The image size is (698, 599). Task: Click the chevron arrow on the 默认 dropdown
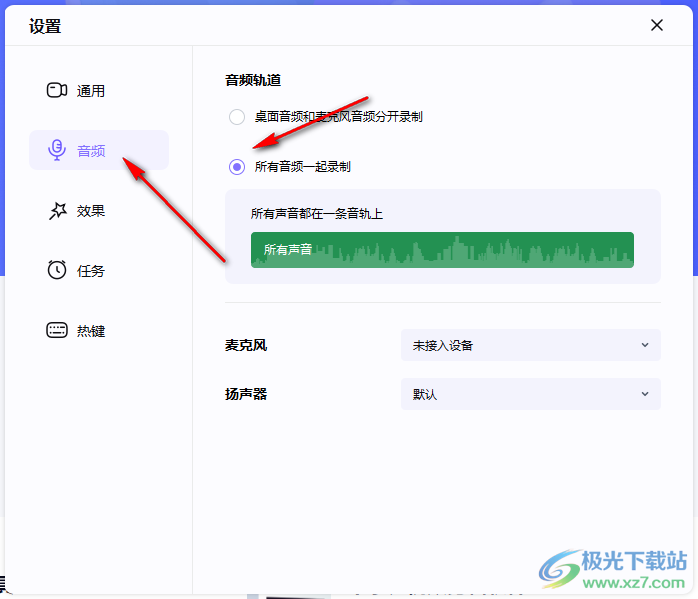[644, 394]
